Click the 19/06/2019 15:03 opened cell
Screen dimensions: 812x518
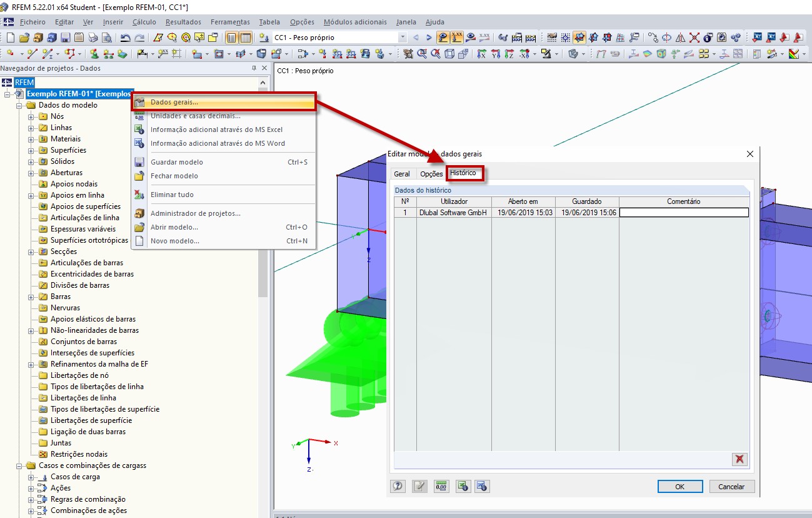(x=524, y=213)
